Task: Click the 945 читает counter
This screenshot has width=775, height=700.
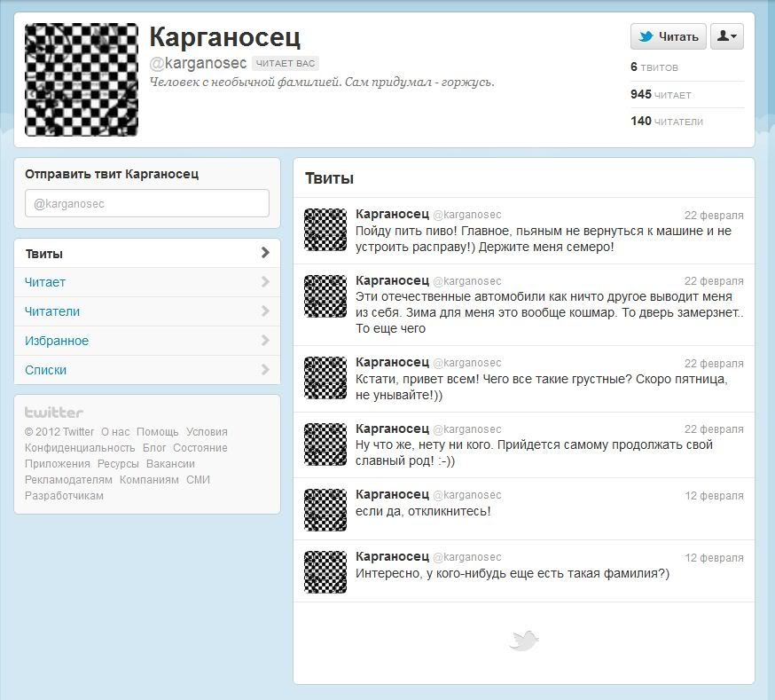Action: pos(661,94)
